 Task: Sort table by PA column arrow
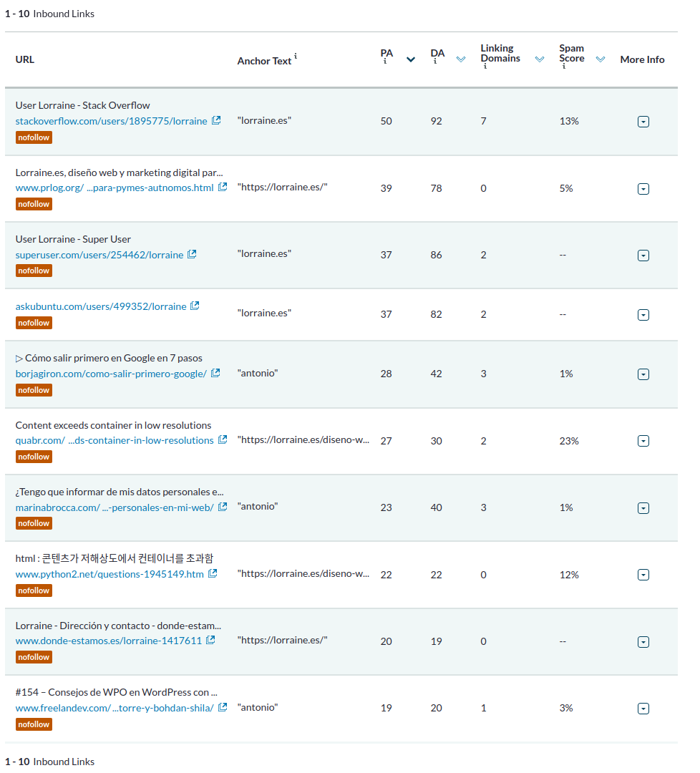(411, 59)
